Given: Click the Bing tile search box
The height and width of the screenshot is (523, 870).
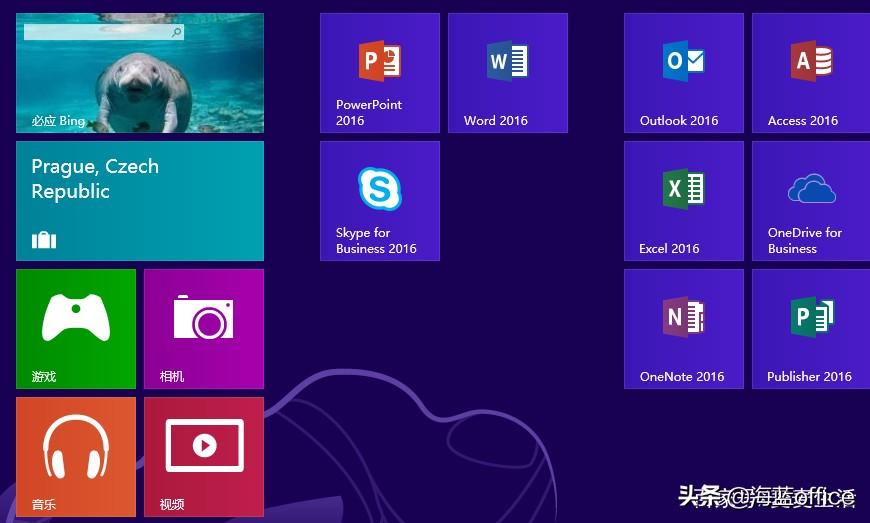Looking at the screenshot, I should (x=104, y=32).
